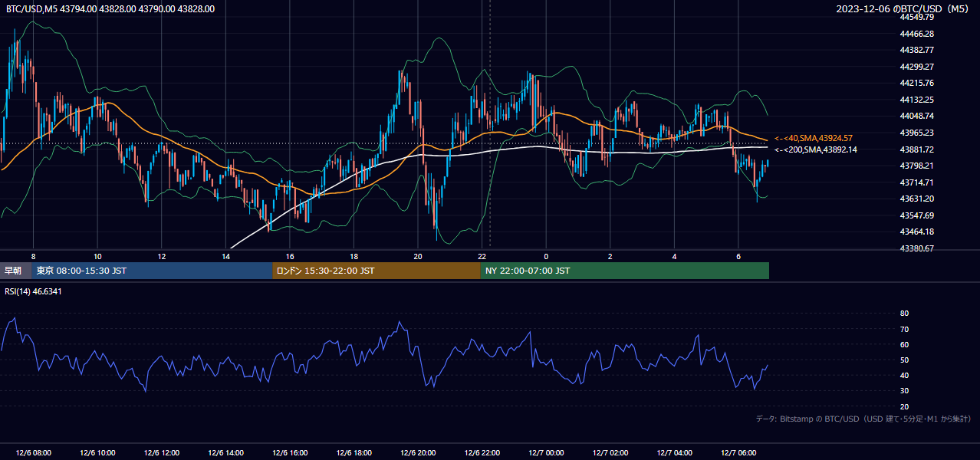Click the BTC/USD,M5 symbol header text
This screenshot has height=460, width=980.
click(x=110, y=8)
